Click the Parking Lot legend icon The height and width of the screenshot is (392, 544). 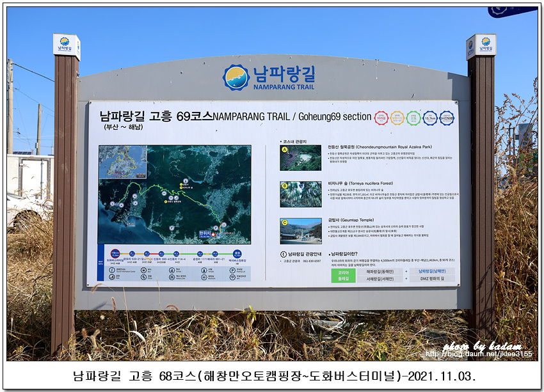(x=232, y=270)
